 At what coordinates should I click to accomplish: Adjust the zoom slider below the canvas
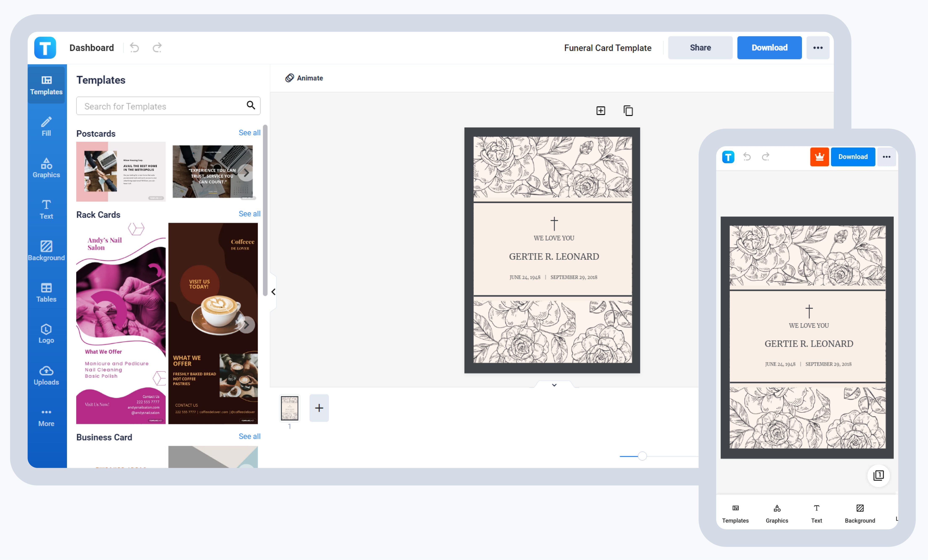click(x=642, y=456)
